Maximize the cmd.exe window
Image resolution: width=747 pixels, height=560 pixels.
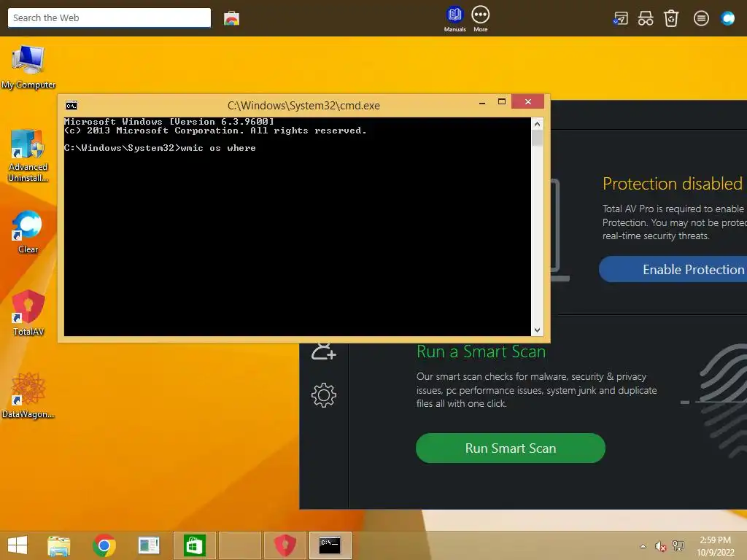[x=502, y=102]
